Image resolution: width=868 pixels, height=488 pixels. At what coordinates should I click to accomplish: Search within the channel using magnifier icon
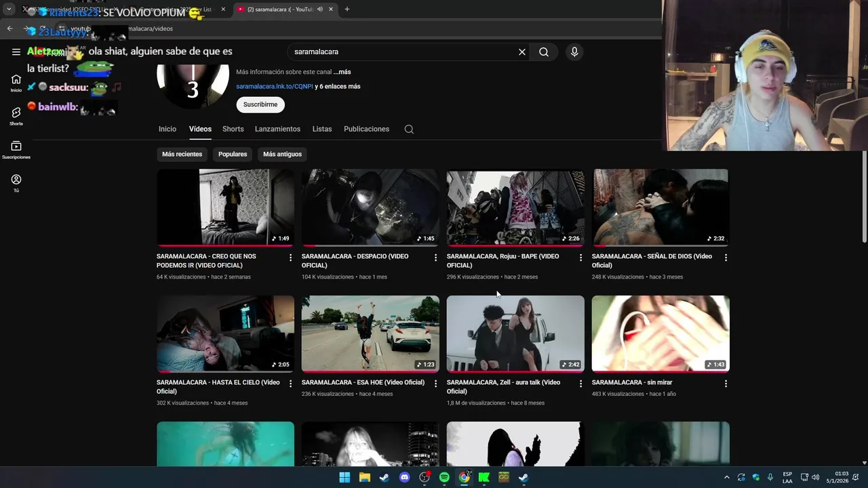point(409,129)
